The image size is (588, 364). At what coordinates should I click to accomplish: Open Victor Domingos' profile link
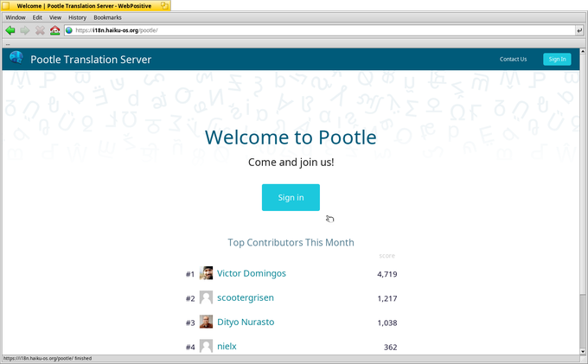point(251,273)
